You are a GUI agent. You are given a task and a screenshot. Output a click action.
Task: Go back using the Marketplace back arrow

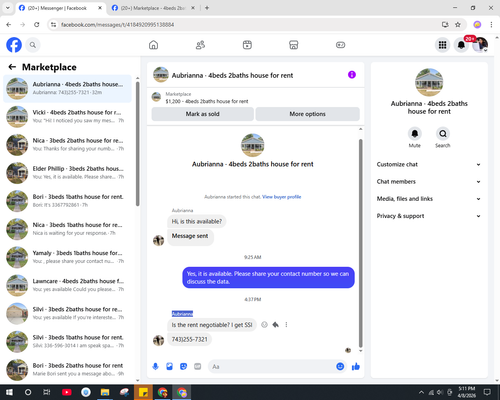click(12, 67)
